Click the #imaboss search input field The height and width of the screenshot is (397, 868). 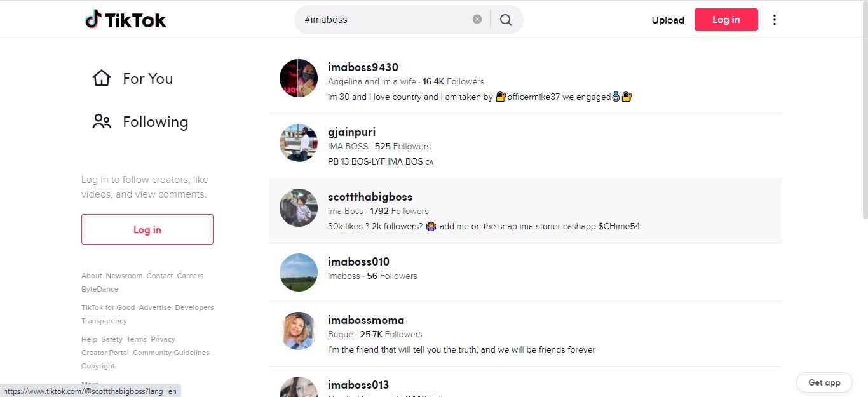pos(386,20)
